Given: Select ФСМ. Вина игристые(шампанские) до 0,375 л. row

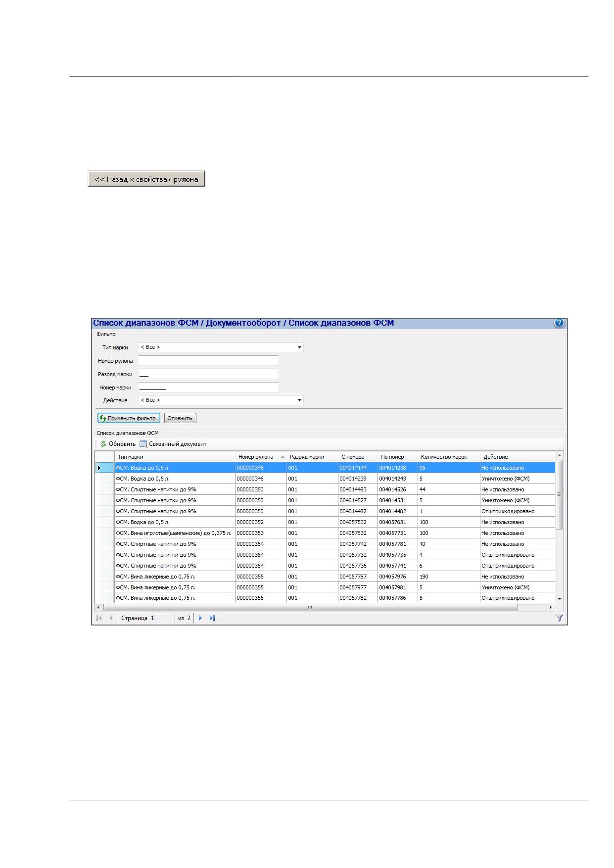Looking at the screenshot, I should 325,533.
